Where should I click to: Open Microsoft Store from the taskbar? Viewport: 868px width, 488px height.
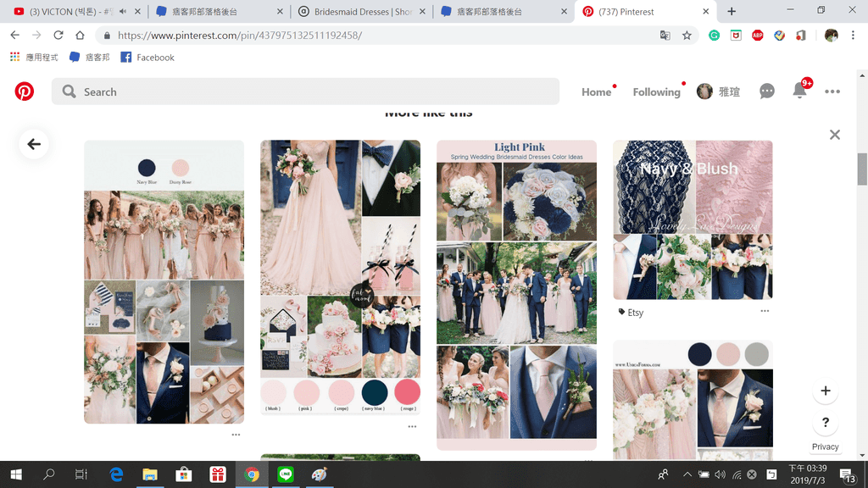coord(184,474)
